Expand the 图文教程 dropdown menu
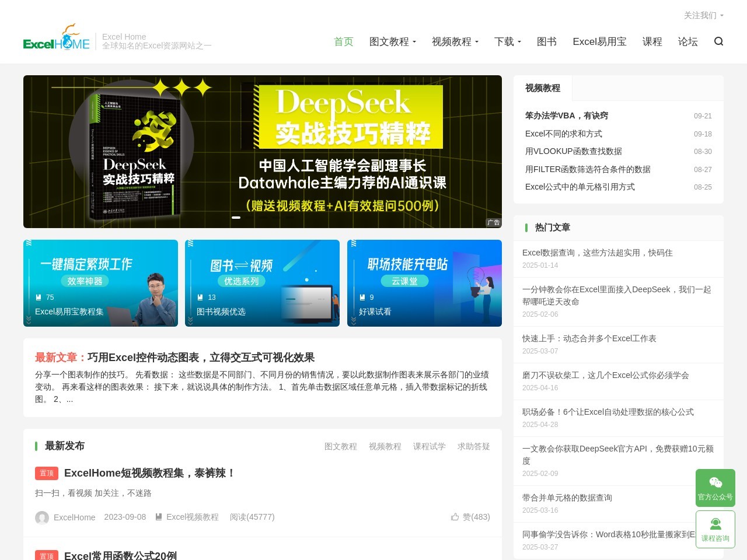The image size is (747, 560). tap(392, 42)
